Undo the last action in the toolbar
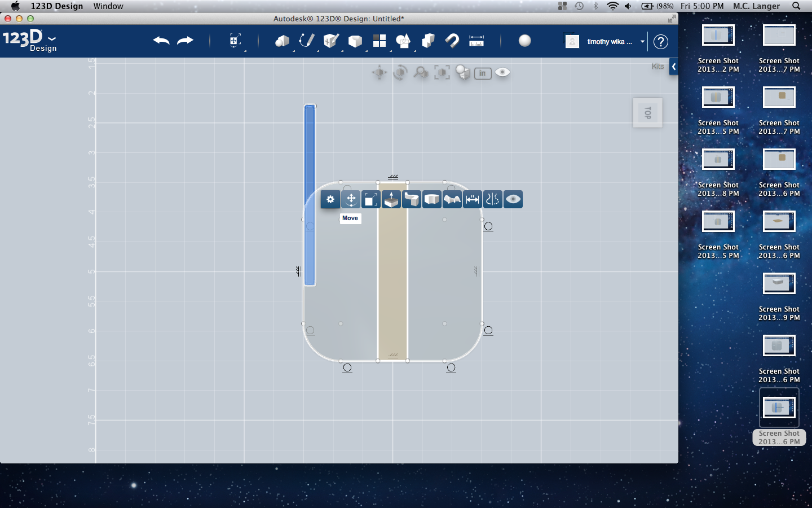 [161, 41]
